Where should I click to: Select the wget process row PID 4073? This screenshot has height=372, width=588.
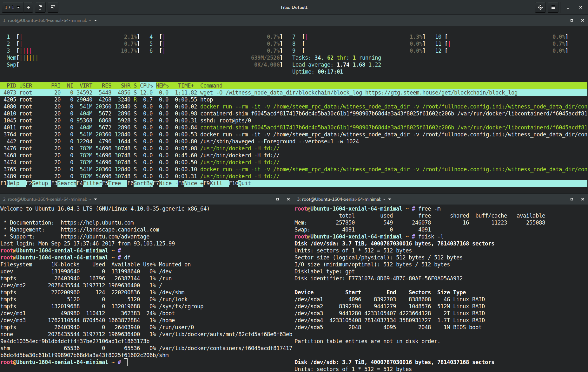tap(294, 93)
